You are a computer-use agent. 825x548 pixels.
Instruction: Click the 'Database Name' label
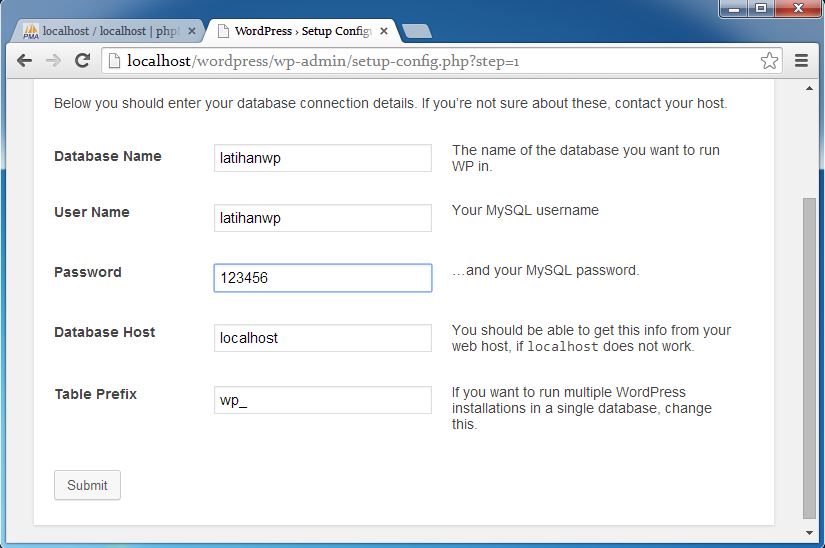(108, 156)
